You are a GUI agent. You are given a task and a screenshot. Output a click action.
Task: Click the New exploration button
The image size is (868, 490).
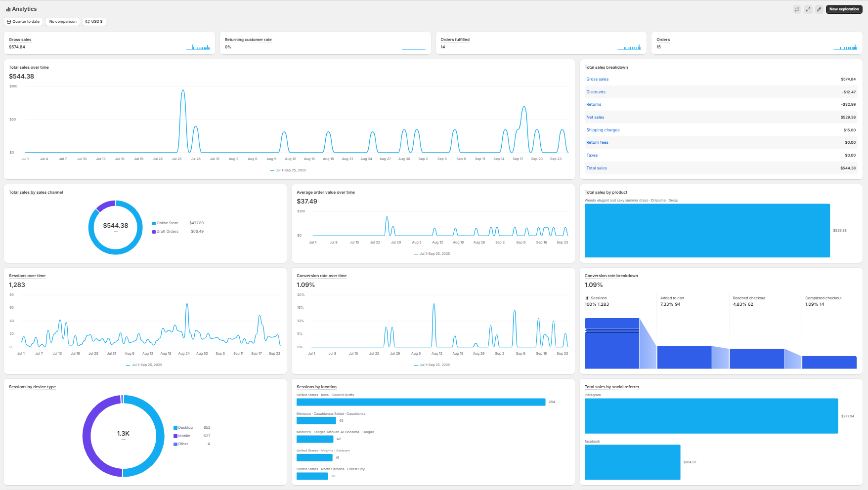pyautogui.click(x=844, y=9)
